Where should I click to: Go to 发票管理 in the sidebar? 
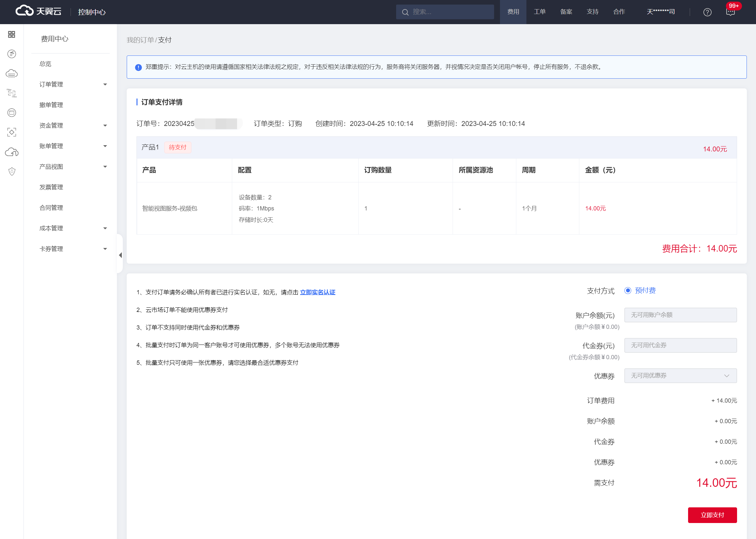click(x=51, y=187)
